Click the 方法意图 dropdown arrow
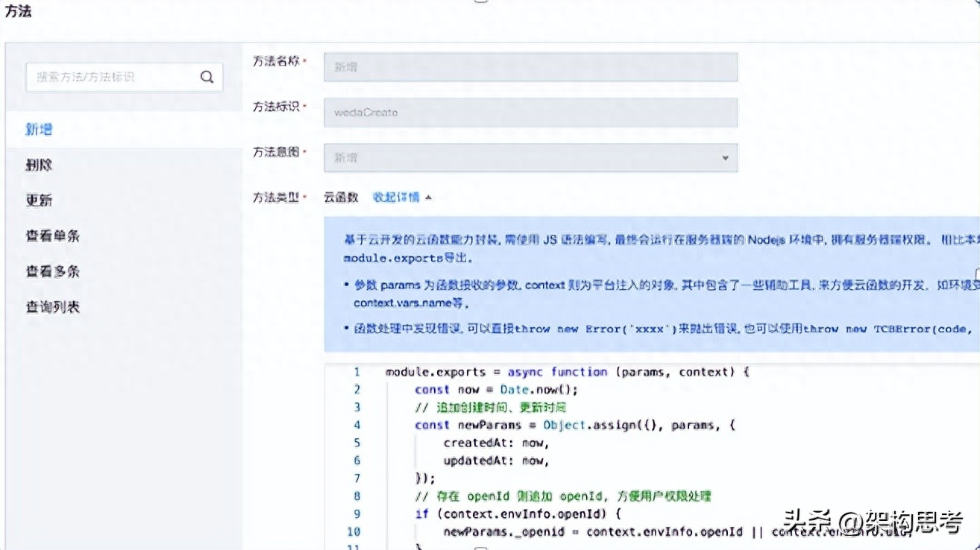The image size is (980, 550). (725, 158)
